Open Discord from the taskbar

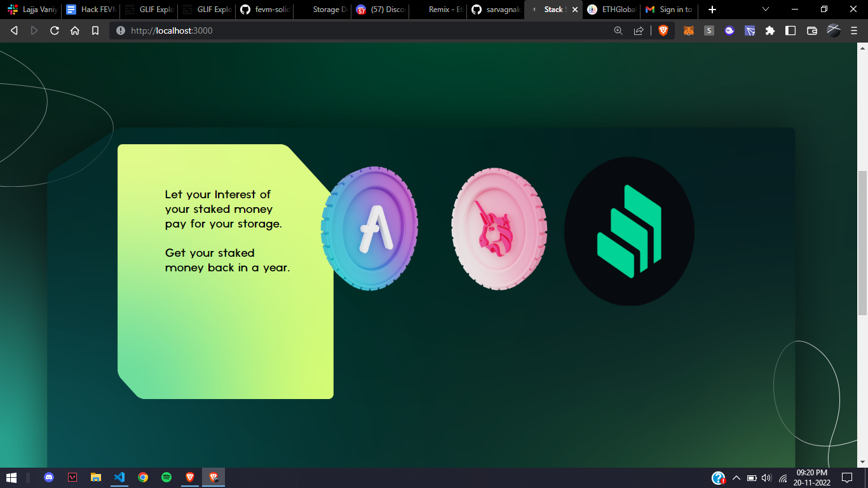[x=49, y=477]
